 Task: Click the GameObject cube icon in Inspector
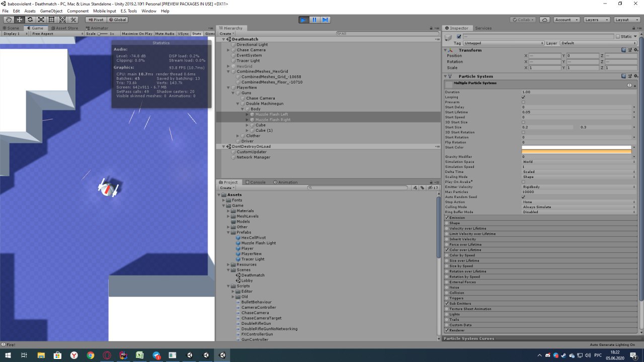pyautogui.click(x=448, y=37)
